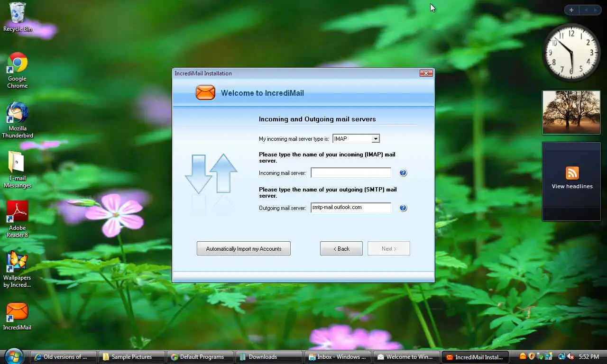Click the sidebar next gadgets arrow

point(595,10)
